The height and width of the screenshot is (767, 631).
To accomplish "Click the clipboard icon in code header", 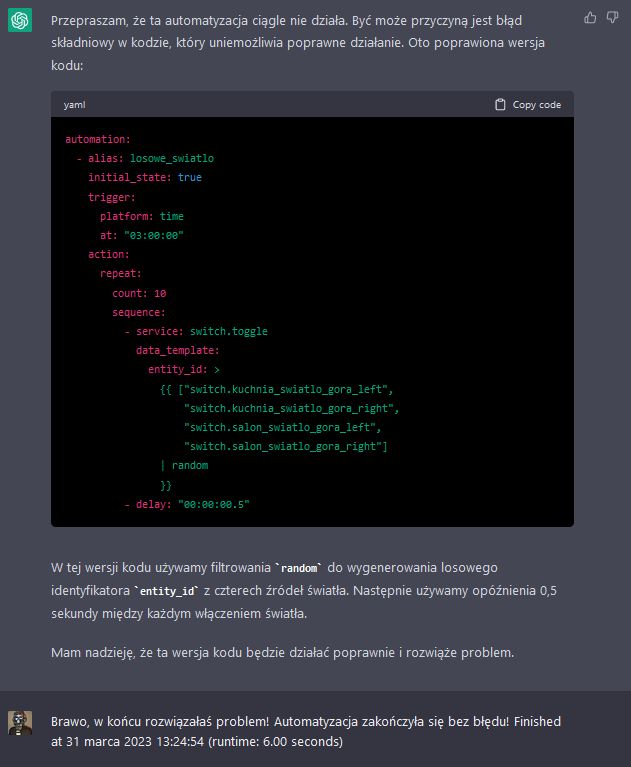I will click(x=501, y=105).
